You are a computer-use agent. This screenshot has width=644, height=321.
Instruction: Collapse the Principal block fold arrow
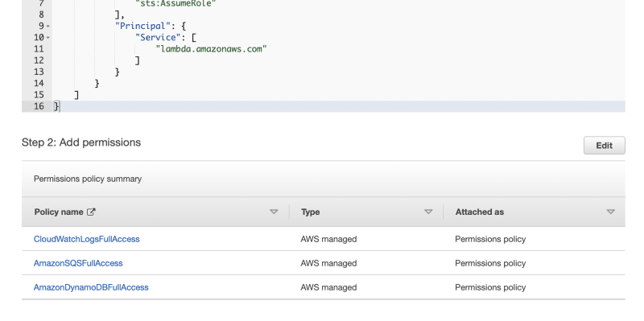pos(48,27)
